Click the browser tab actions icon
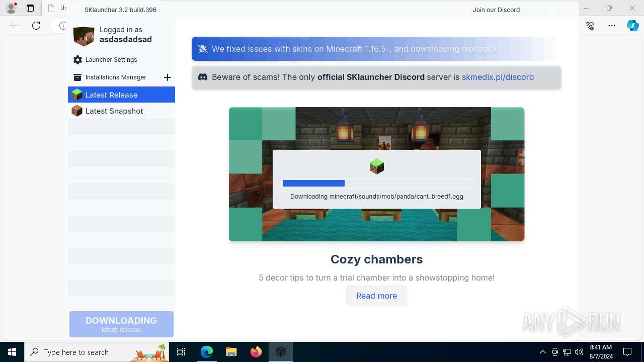Viewport: 644px width, 362px height. point(30,8)
